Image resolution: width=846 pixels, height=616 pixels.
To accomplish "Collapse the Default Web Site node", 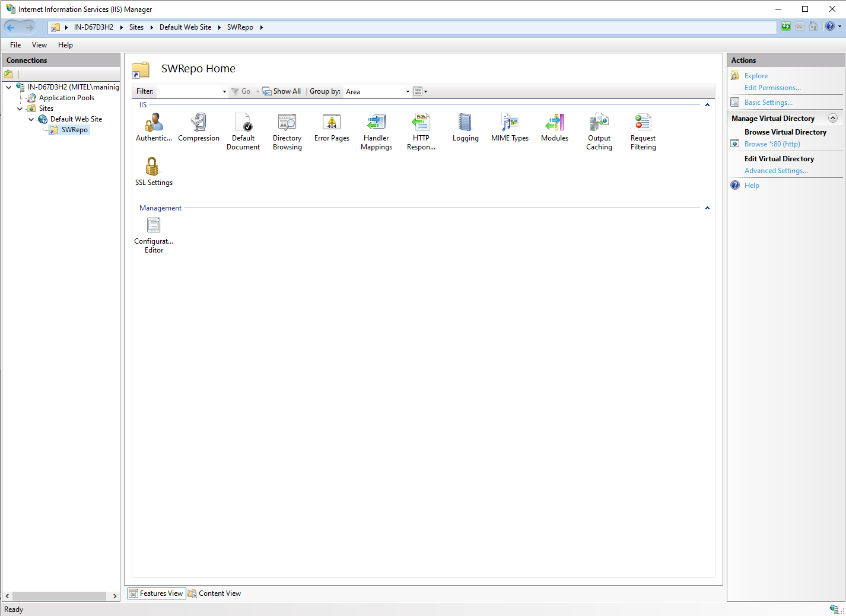I will [x=31, y=119].
